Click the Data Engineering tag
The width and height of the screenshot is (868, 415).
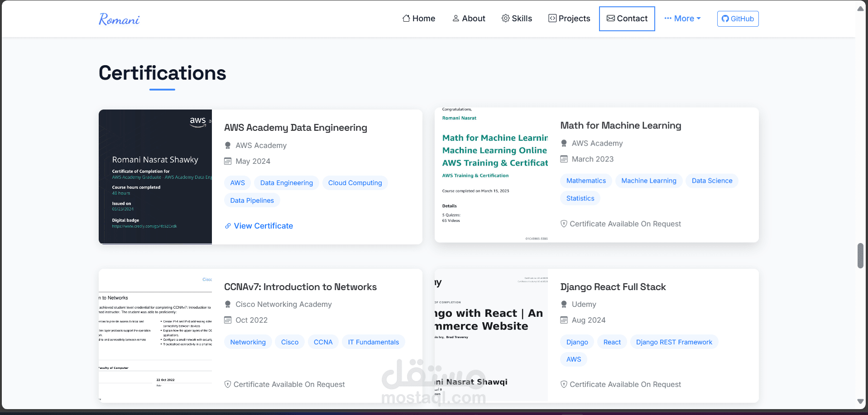(x=287, y=183)
